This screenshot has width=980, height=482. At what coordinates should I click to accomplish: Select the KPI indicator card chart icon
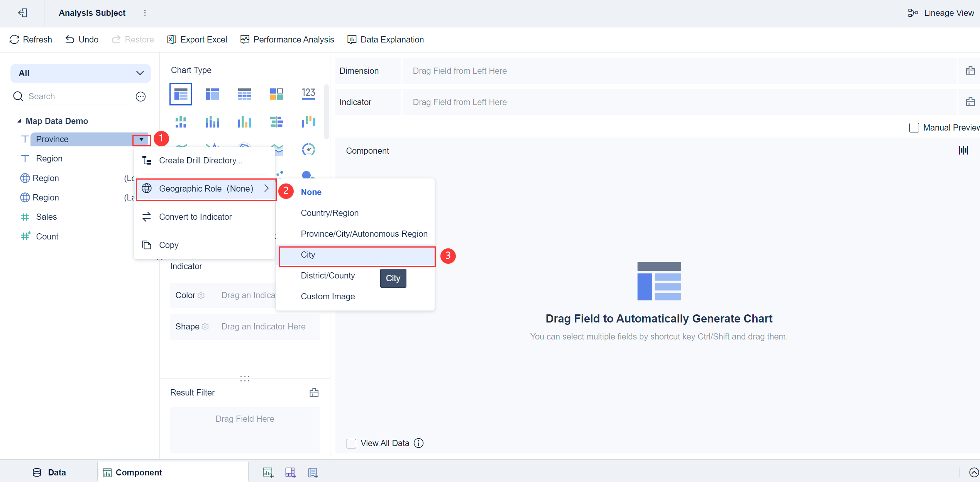276,94
